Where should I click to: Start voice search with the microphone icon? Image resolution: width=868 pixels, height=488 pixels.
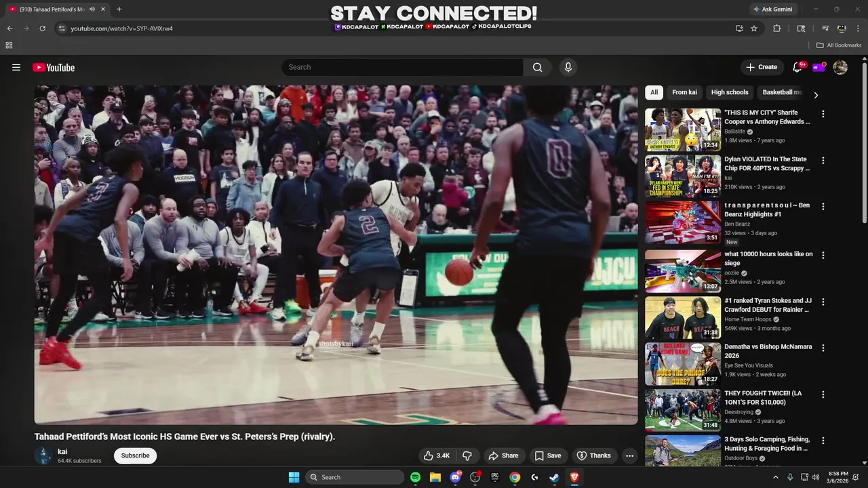click(x=568, y=67)
